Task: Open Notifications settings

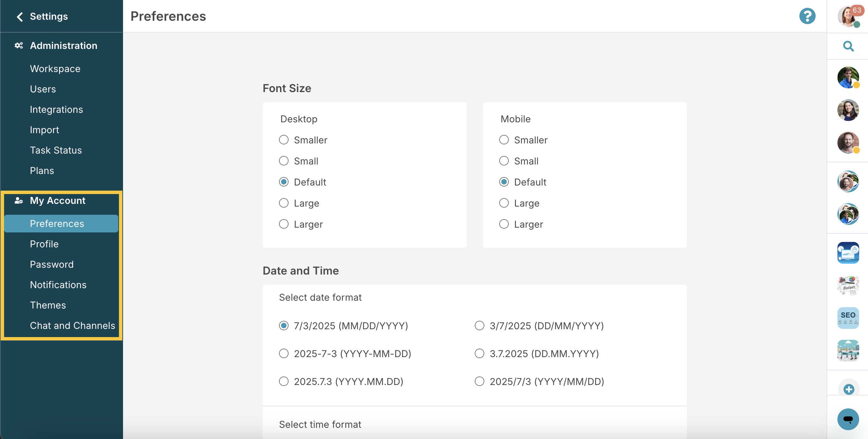Action: click(58, 285)
